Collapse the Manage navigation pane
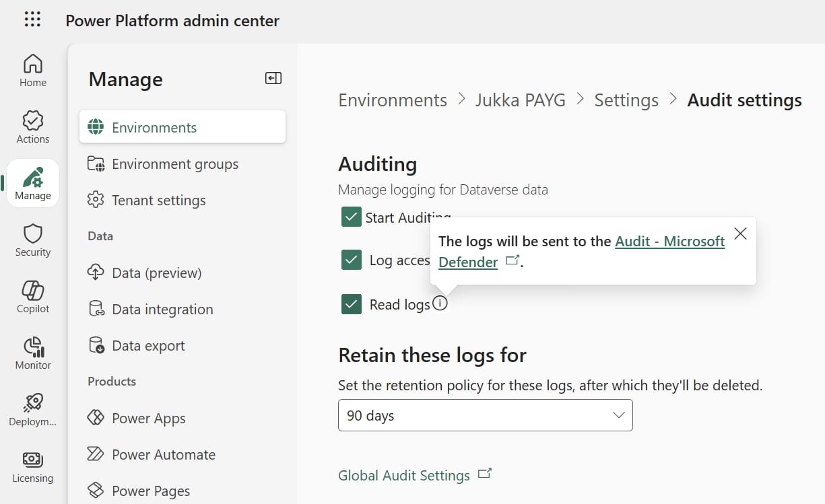Image resolution: width=825 pixels, height=504 pixels. [273, 79]
